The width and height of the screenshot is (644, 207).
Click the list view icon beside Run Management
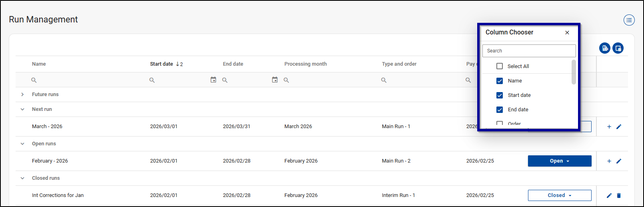point(629,20)
